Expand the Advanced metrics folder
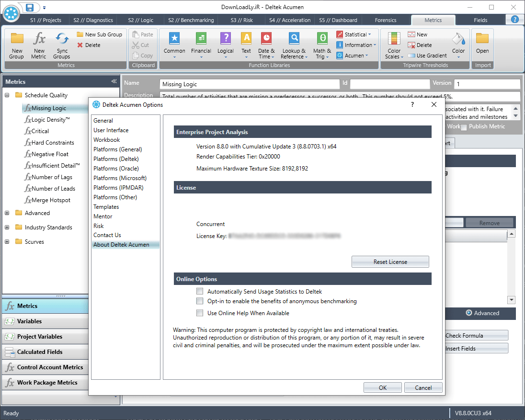Image resolution: width=525 pixels, height=420 pixels. click(7, 213)
